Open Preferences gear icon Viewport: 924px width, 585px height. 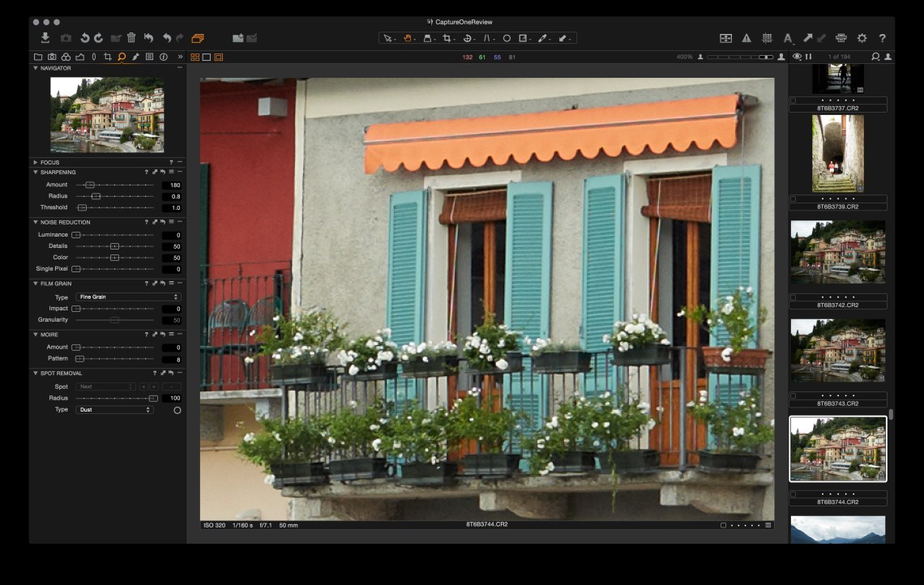(x=862, y=38)
